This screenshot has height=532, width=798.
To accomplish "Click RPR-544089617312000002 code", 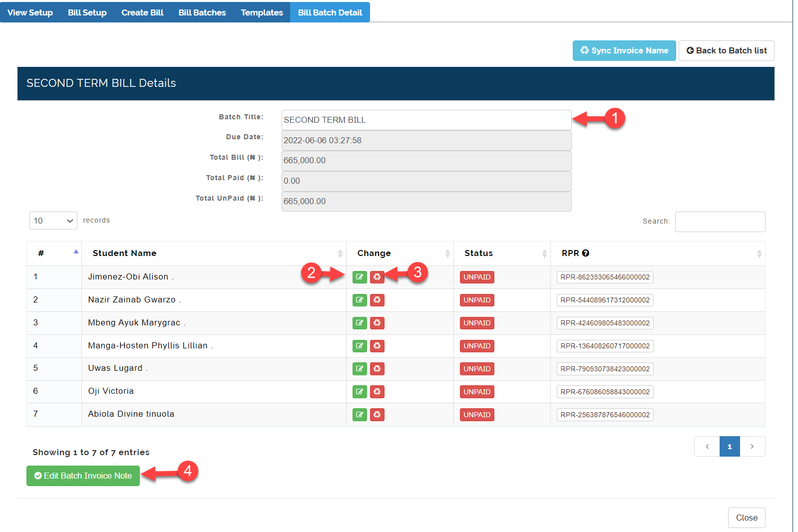I will click(605, 300).
